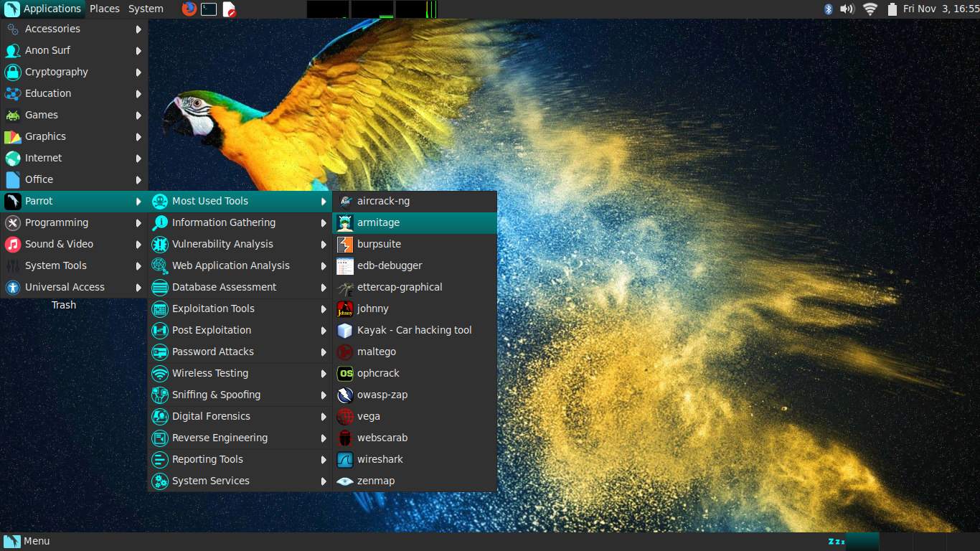Open the Places menu
Screen dimensions: 980x551
pyautogui.click(x=105, y=9)
